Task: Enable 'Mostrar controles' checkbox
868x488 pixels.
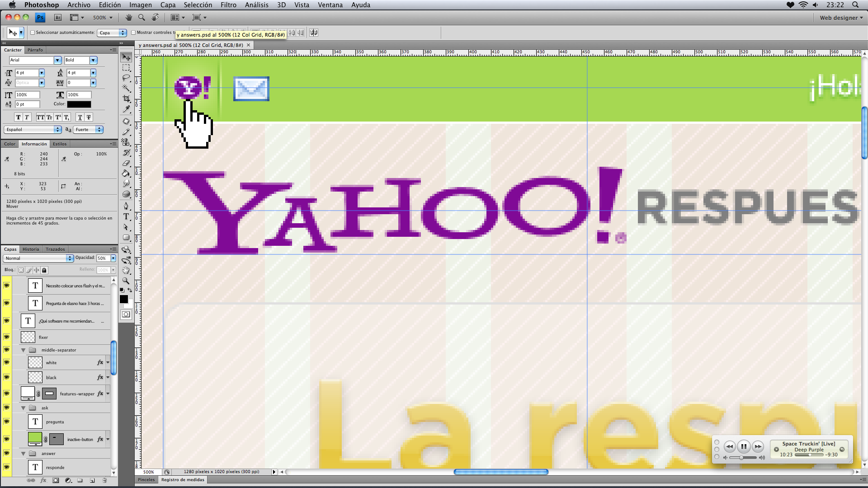Action: (133, 33)
